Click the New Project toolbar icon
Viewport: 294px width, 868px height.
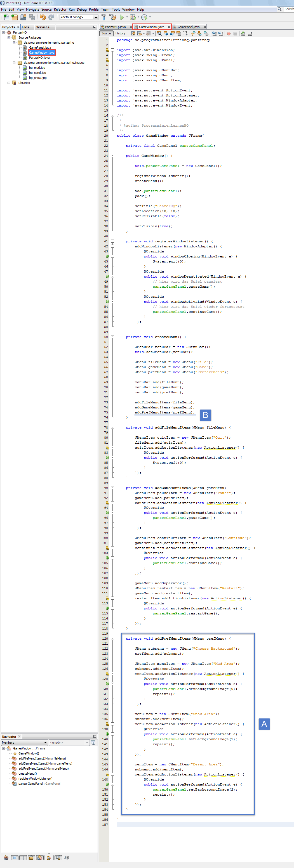coord(14,17)
